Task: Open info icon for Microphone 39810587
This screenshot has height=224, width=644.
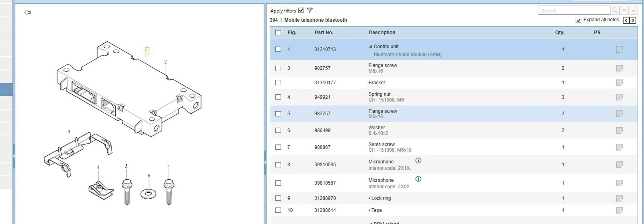Action: pyautogui.click(x=418, y=179)
